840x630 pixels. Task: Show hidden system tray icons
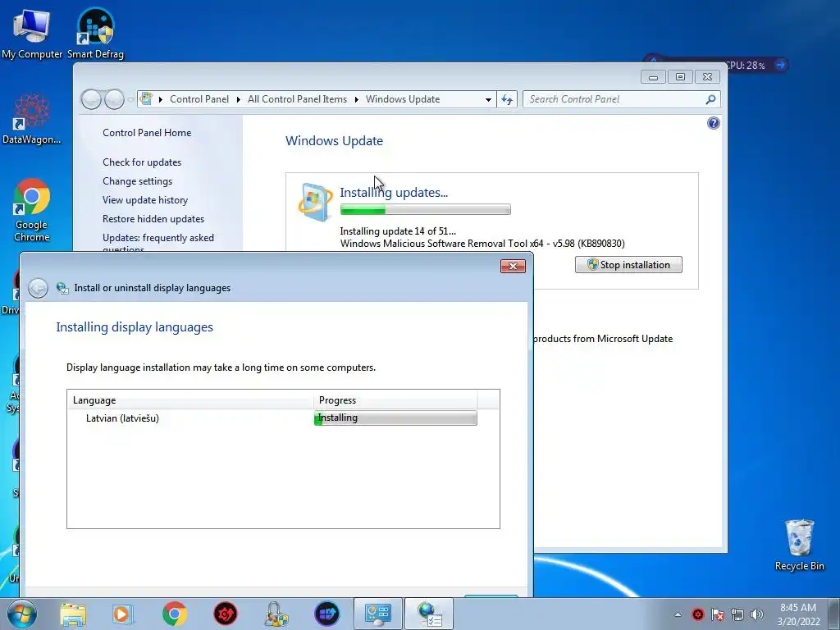(678, 614)
